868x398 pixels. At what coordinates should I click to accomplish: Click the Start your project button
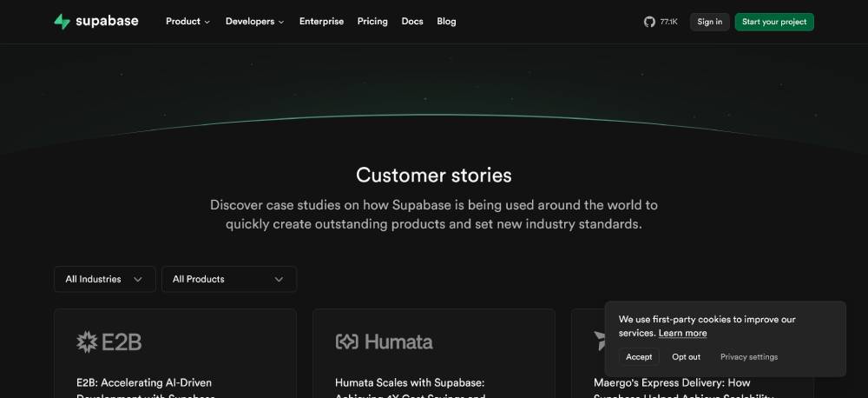774,23
